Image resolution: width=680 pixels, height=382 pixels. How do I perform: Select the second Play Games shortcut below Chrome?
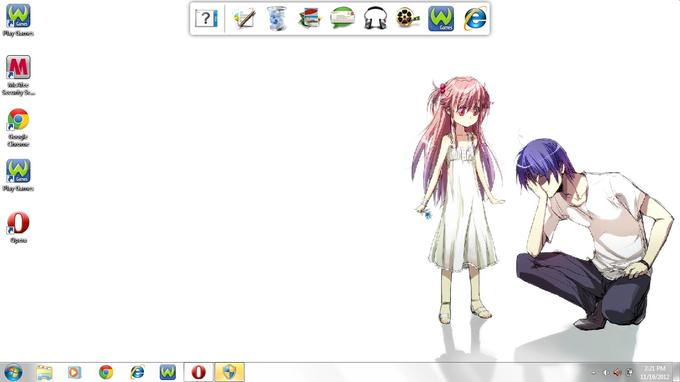(x=18, y=175)
